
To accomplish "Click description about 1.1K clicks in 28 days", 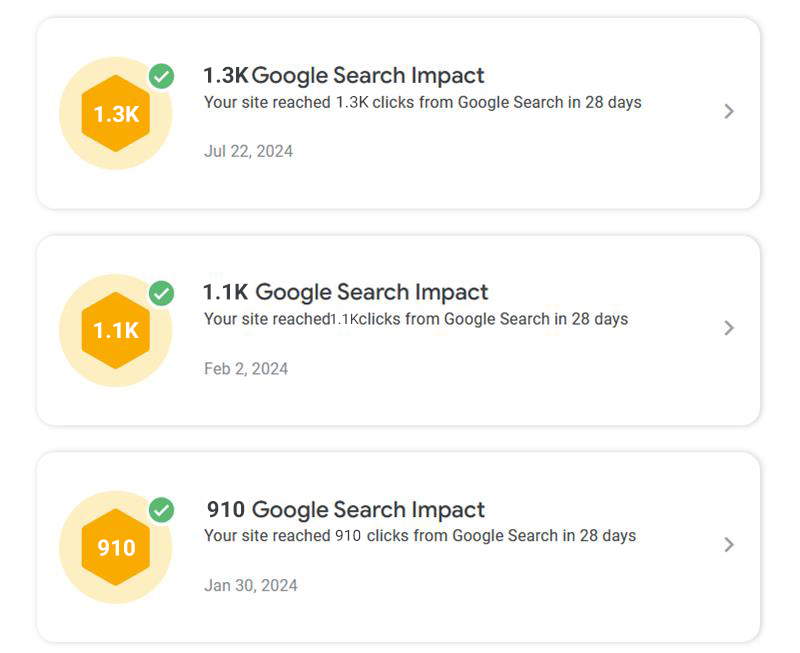I will [416, 319].
